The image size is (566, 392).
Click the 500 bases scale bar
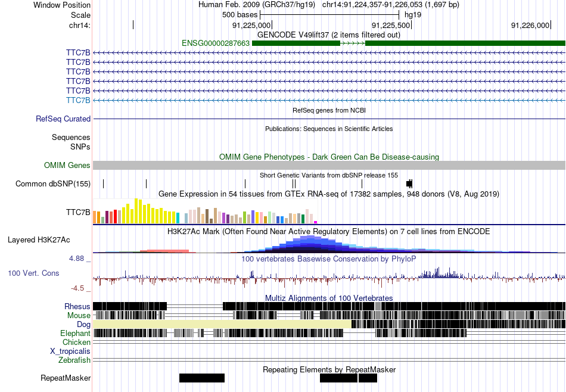(x=329, y=15)
